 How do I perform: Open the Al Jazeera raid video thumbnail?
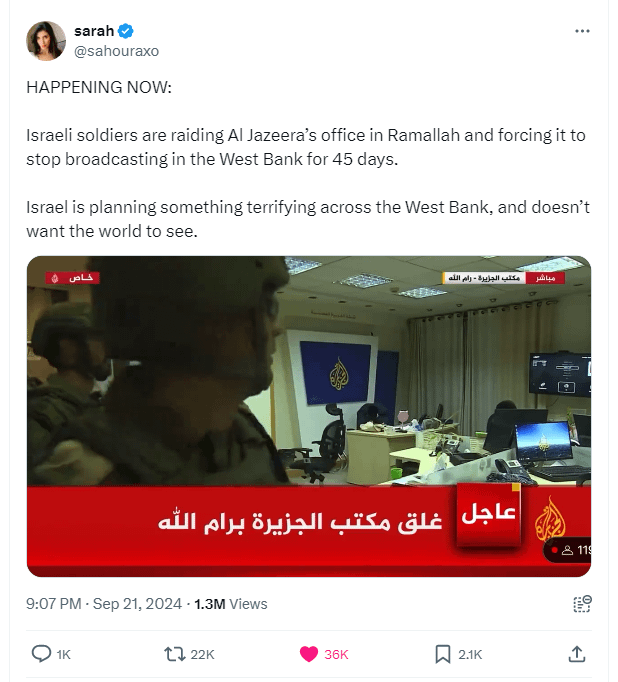pyautogui.click(x=309, y=416)
